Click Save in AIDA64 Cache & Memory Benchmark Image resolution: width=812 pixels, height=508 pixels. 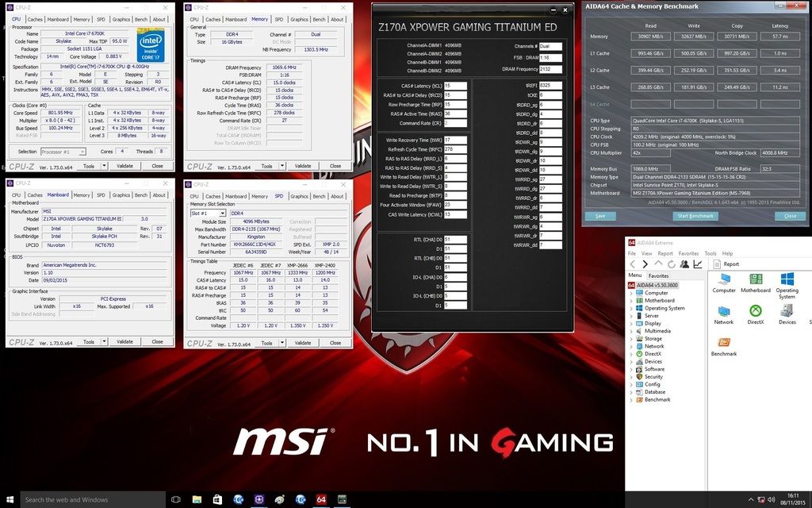[x=600, y=216]
